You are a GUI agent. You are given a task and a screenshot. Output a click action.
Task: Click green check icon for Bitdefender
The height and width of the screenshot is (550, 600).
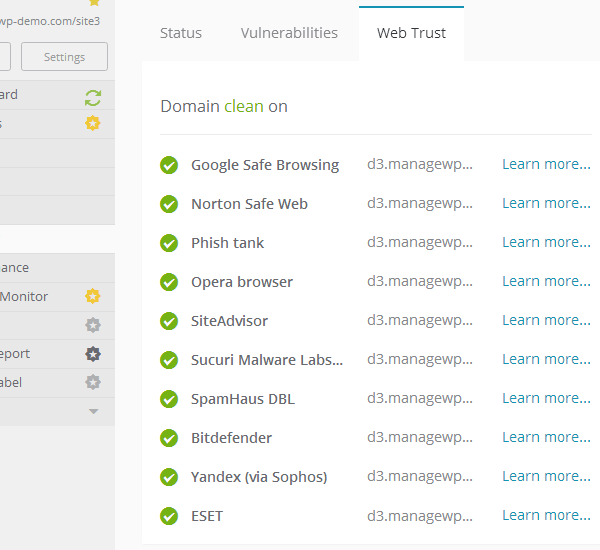coord(169,438)
